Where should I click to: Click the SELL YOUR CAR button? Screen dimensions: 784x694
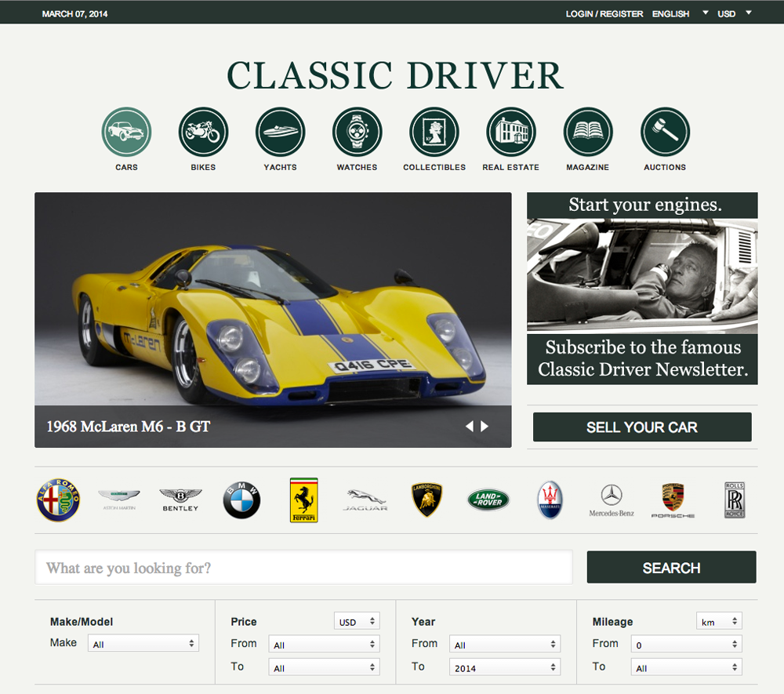642,427
